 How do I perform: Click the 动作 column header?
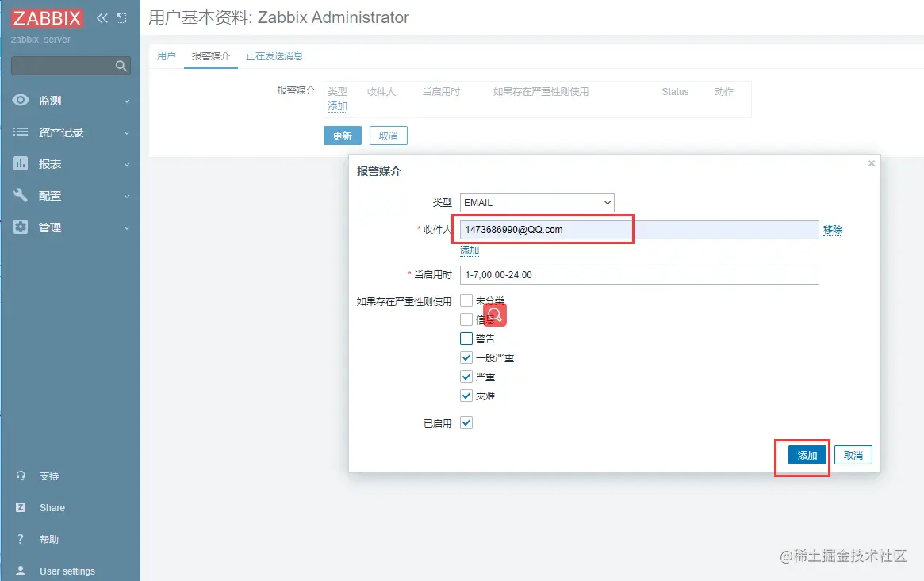(724, 91)
